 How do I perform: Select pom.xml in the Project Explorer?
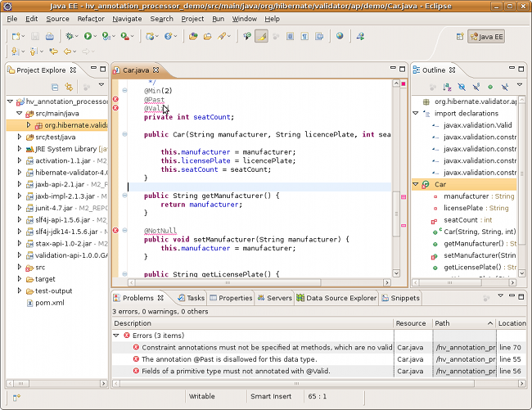50,302
